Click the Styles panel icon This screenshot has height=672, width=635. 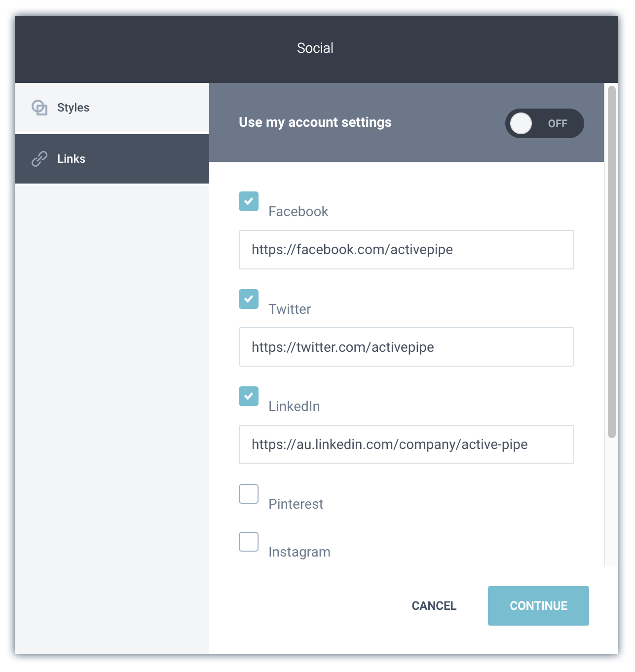(39, 108)
